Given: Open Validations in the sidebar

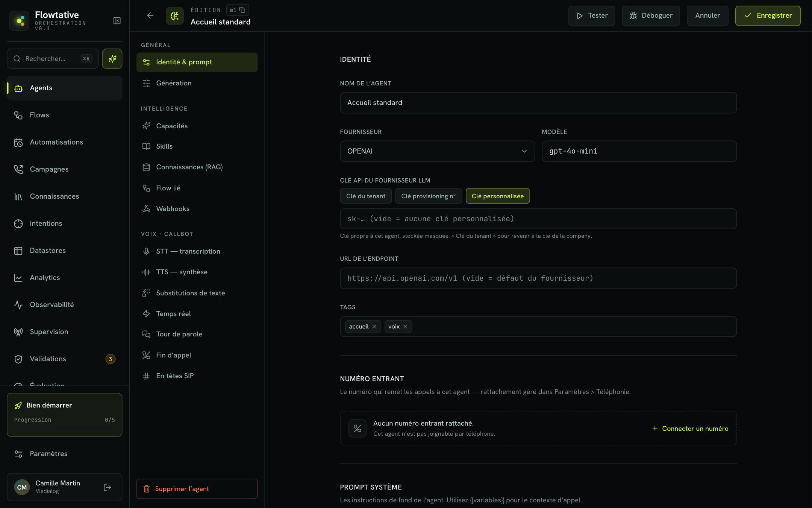Looking at the screenshot, I should pyautogui.click(x=65, y=359).
